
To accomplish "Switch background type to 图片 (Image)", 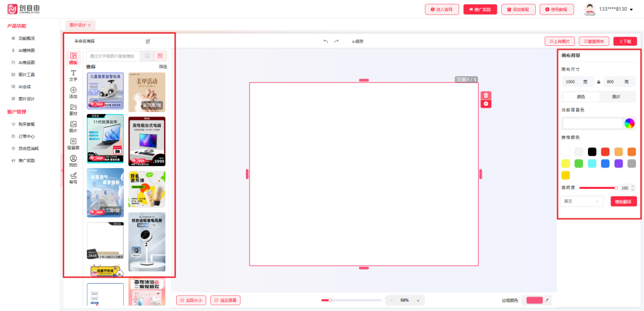I will point(616,97).
